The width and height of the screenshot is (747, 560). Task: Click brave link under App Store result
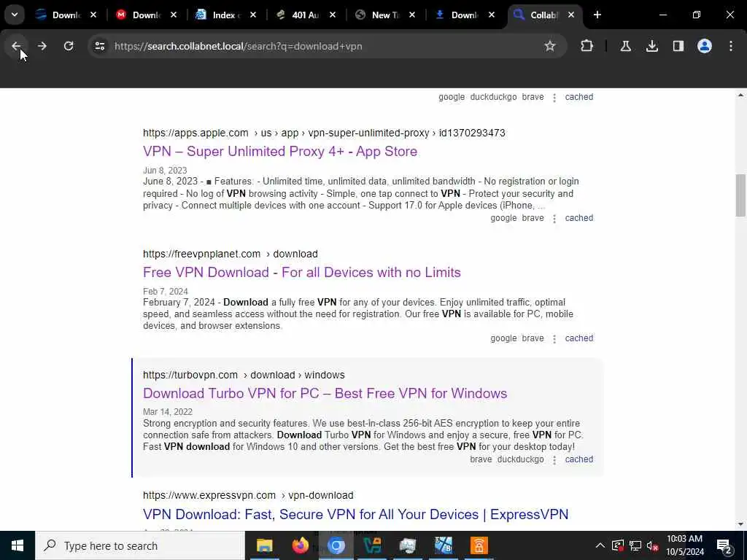(533, 218)
